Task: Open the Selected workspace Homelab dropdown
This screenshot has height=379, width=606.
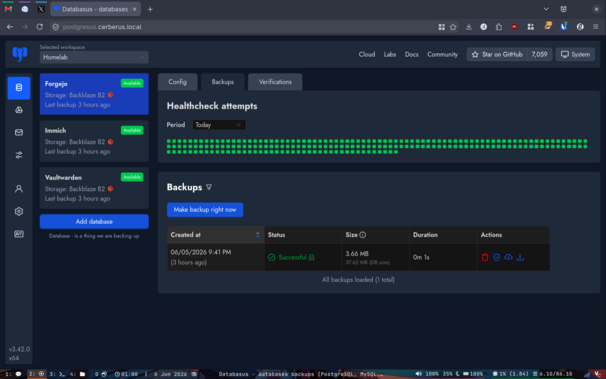Action: 94,57
